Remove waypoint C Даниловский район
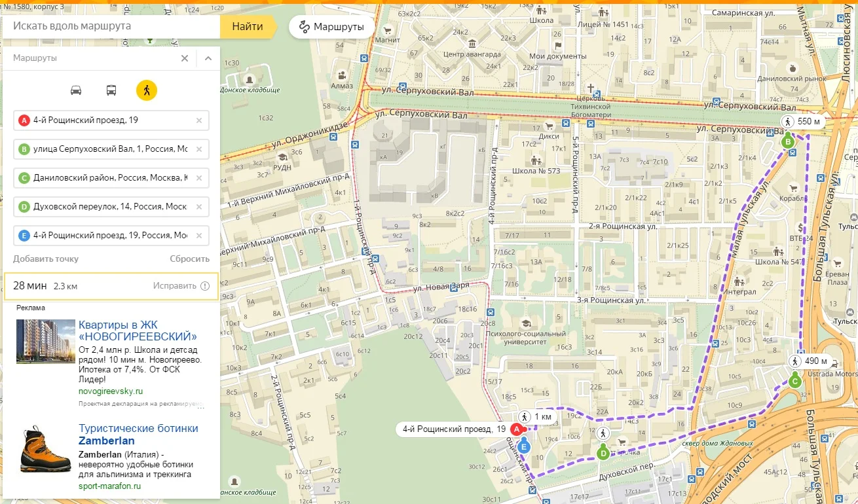Screen dimensions: 858x504 click(199, 178)
